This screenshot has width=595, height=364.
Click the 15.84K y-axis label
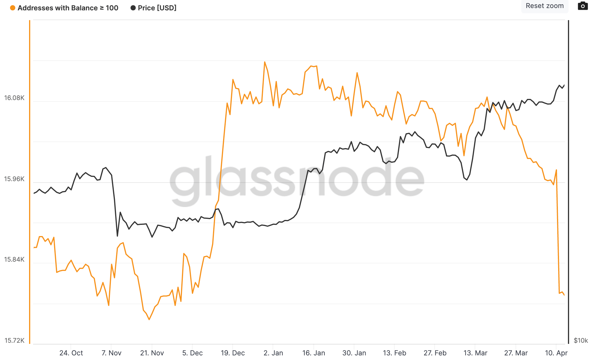[x=14, y=260]
